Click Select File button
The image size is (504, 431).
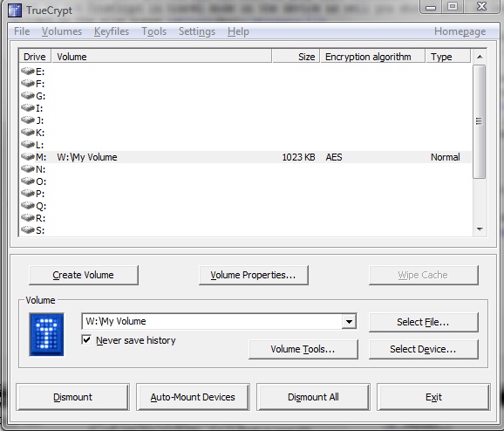coord(423,322)
